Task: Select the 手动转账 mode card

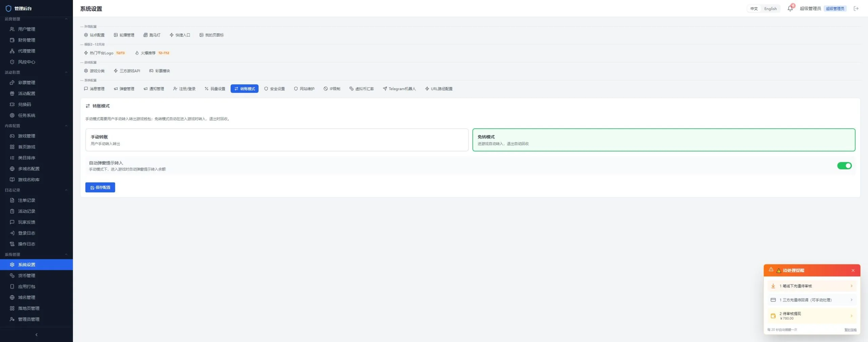Action: tap(277, 140)
